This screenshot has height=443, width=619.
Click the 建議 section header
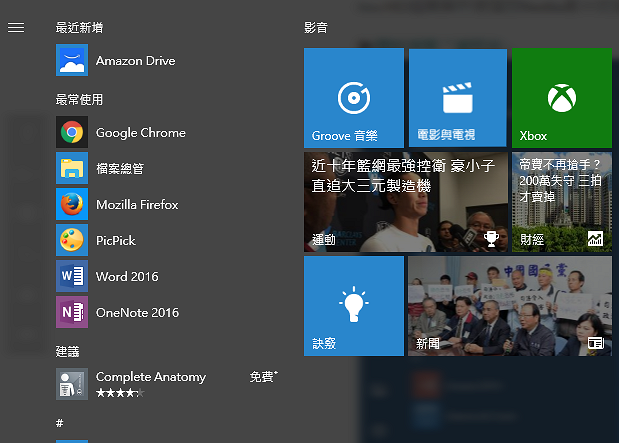[68, 351]
